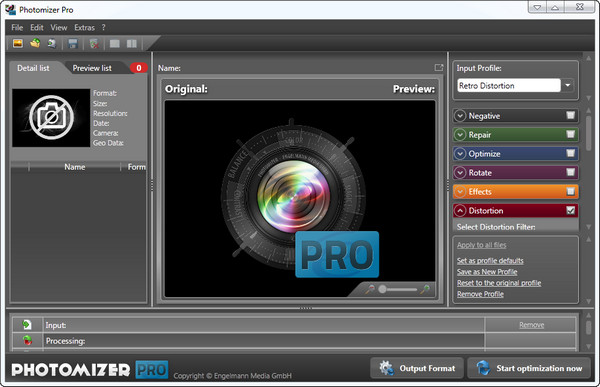Viewport: 600px width, 387px height.
Task: Click Start optimization now button
Action: pos(529,368)
